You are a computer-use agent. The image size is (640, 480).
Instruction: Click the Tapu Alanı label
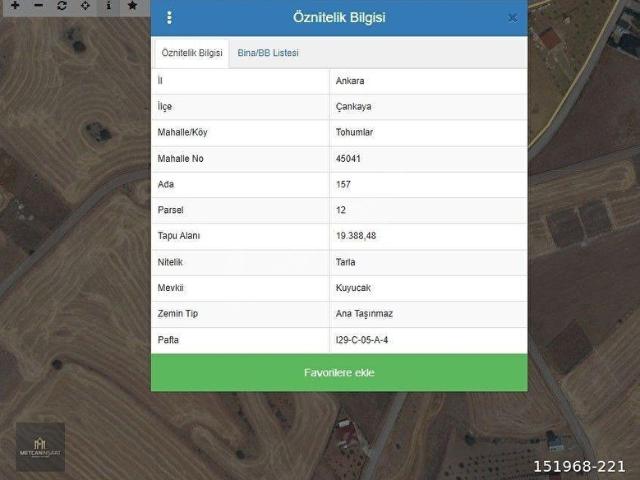(x=179, y=236)
